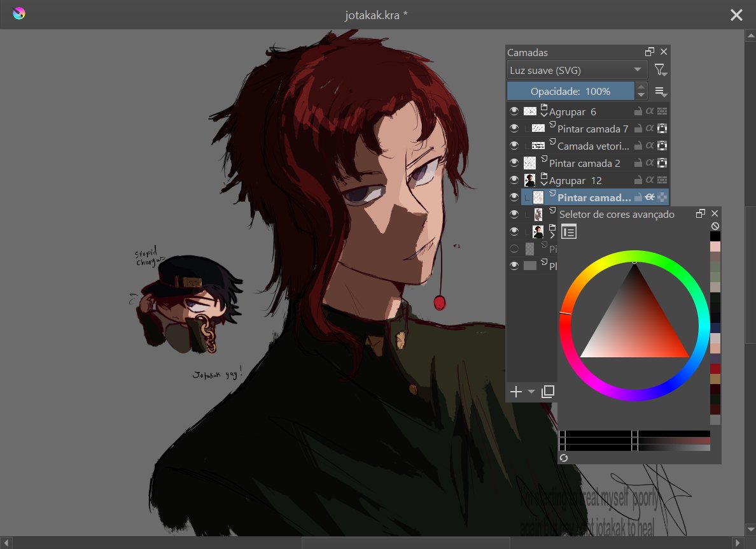
Task: Select the Agrupar 12 group layer
Action: (x=575, y=180)
